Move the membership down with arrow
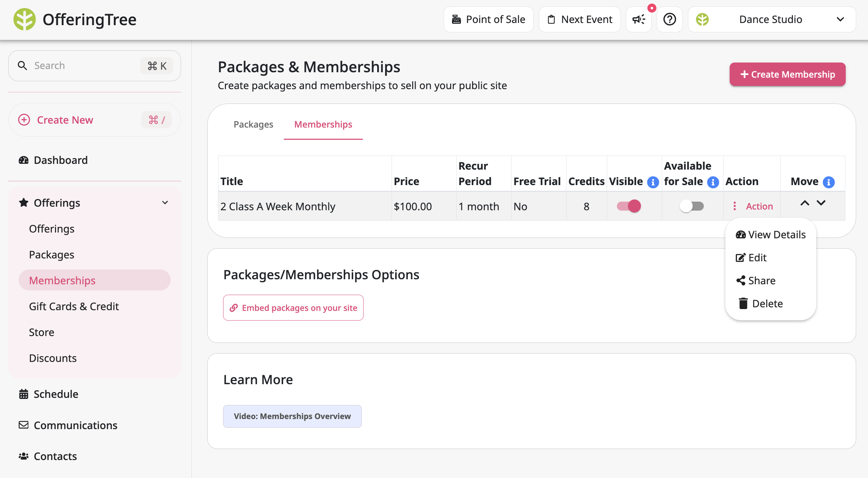Screen dimensions: 868x478 coord(821,203)
